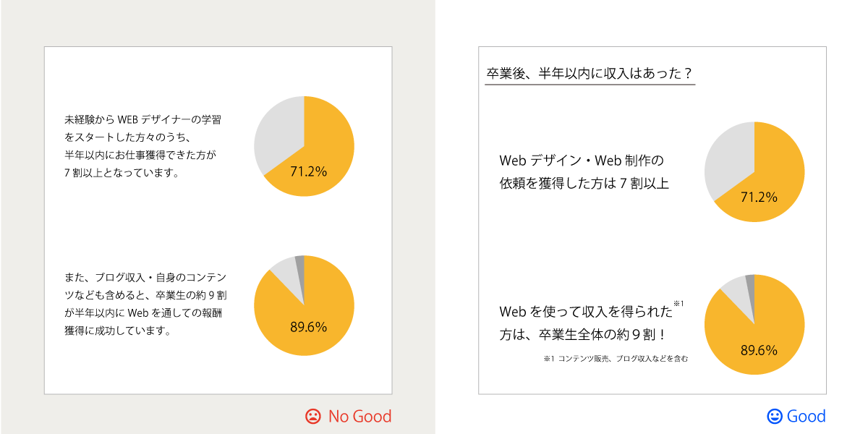The width and height of the screenshot is (868, 434).
Task: Click the footnote ※1 コンテンツ販売、ブログ収入などを含む
Action: (616, 358)
